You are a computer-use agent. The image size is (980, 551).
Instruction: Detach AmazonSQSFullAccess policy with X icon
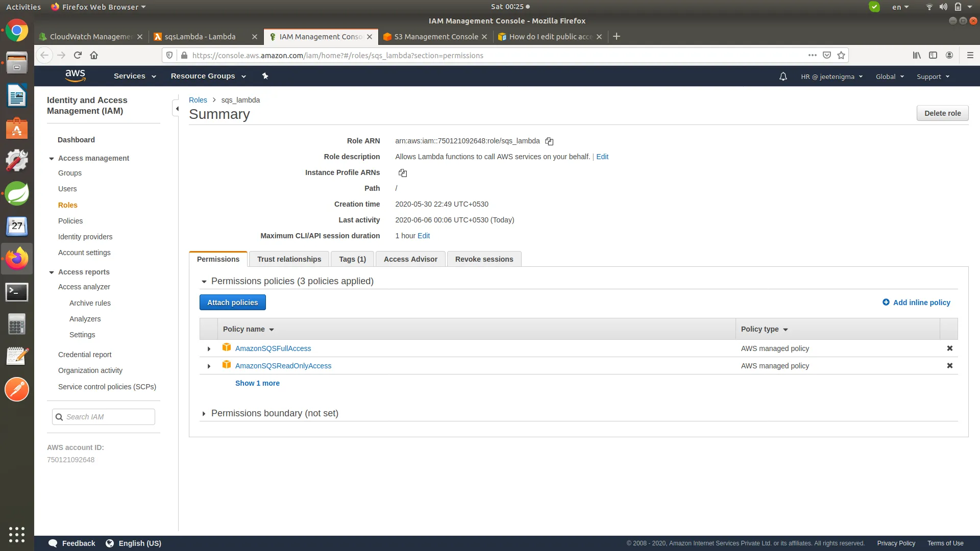[x=950, y=348]
